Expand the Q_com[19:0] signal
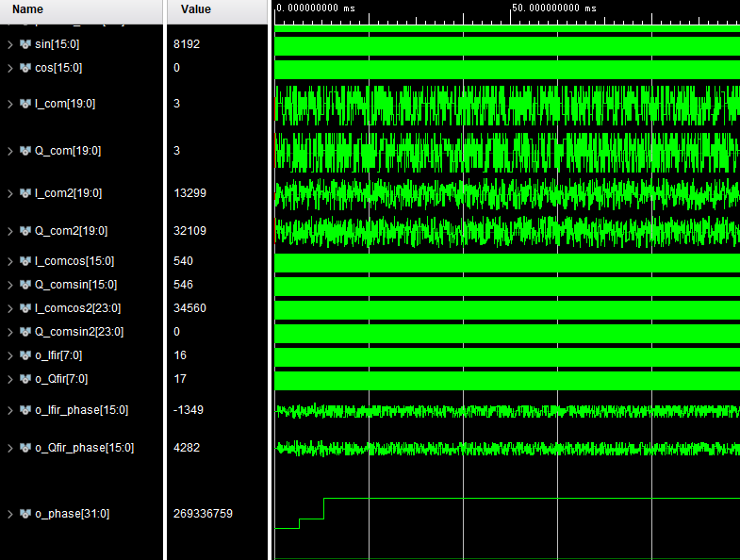The width and height of the screenshot is (740, 560). tap(10, 151)
